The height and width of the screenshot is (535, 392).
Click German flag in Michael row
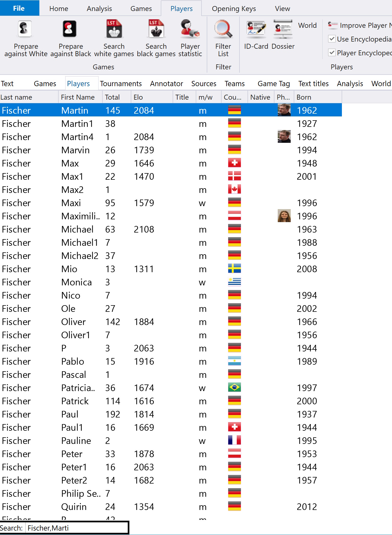click(235, 229)
